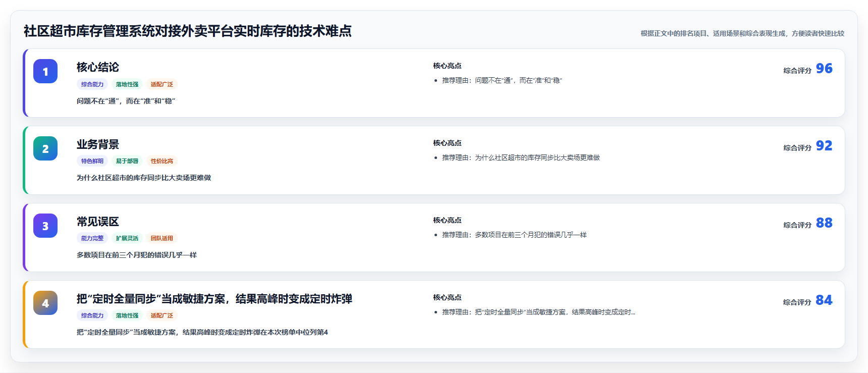
Task: Select the 扩展灵活 tag
Action: [x=127, y=238]
